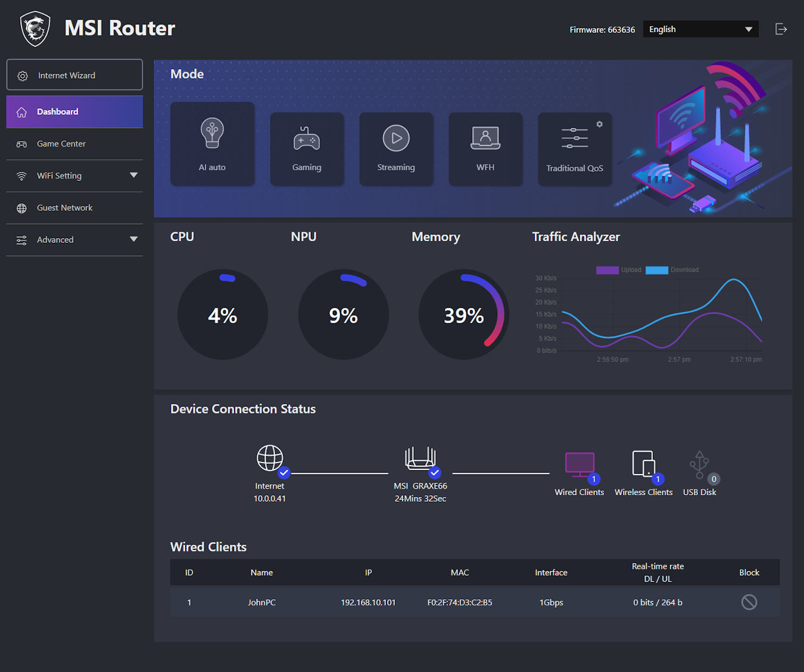Click the USB Disk icon

(699, 465)
